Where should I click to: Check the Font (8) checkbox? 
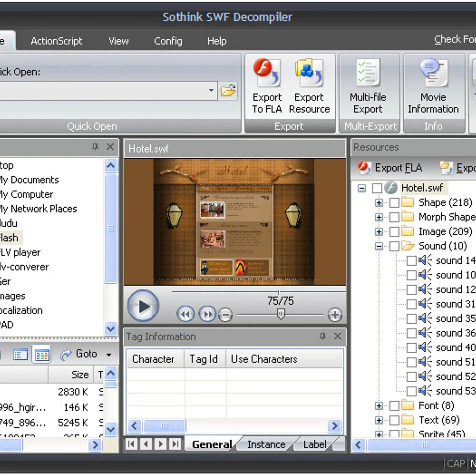[394, 405]
